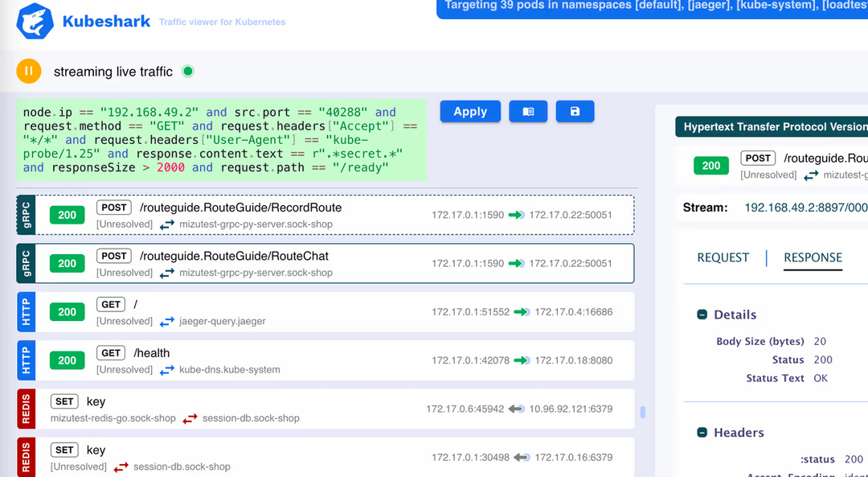Click green direction arrow on RouteChat row
Viewport: 868px width, 477px height.
[517, 263]
